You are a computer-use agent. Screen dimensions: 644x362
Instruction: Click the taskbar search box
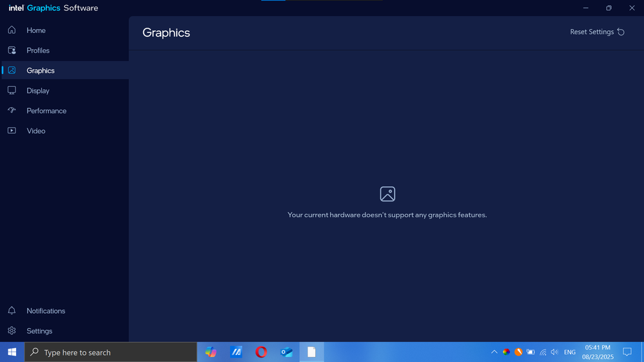[x=110, y=352]
